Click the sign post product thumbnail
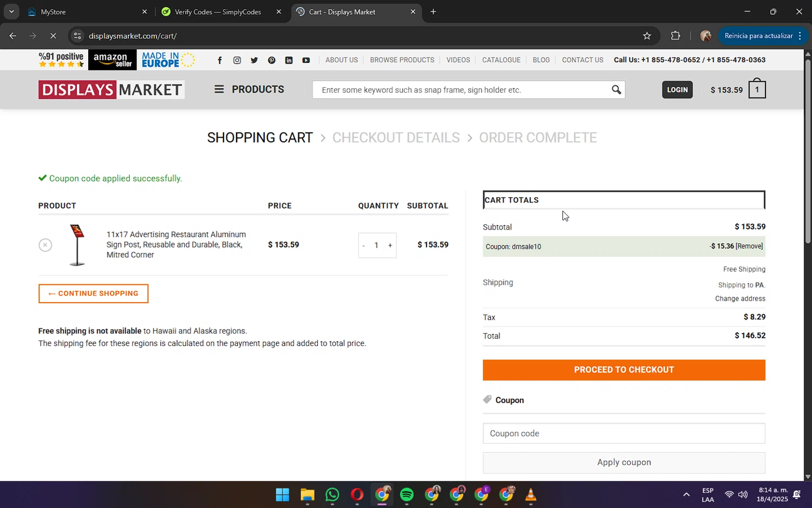The image size is (812, 508). click(x=77, y=245)
